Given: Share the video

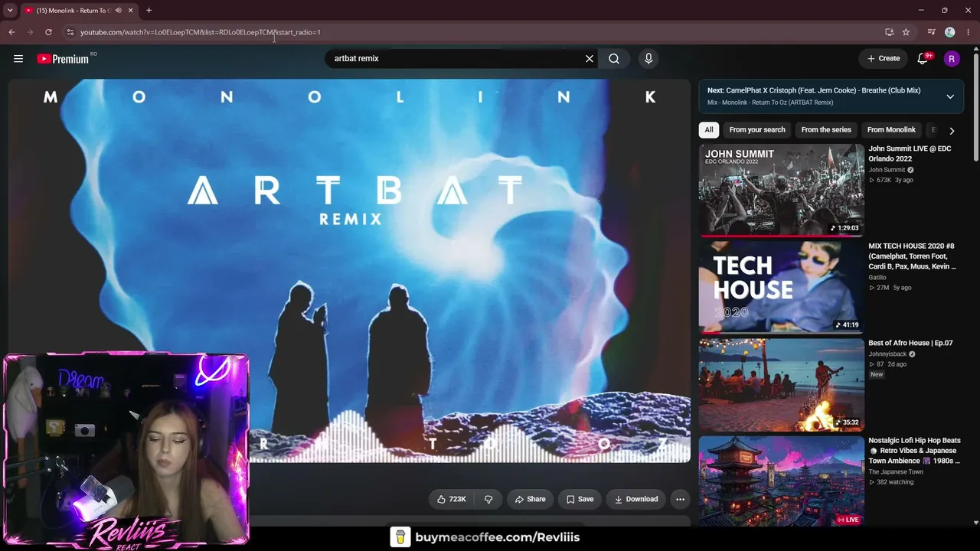Looking at the screenshot, I should click(530, 500).
